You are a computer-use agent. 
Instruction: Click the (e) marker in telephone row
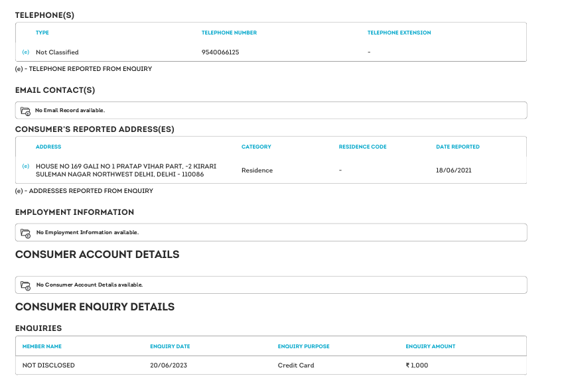click(26, 52)
